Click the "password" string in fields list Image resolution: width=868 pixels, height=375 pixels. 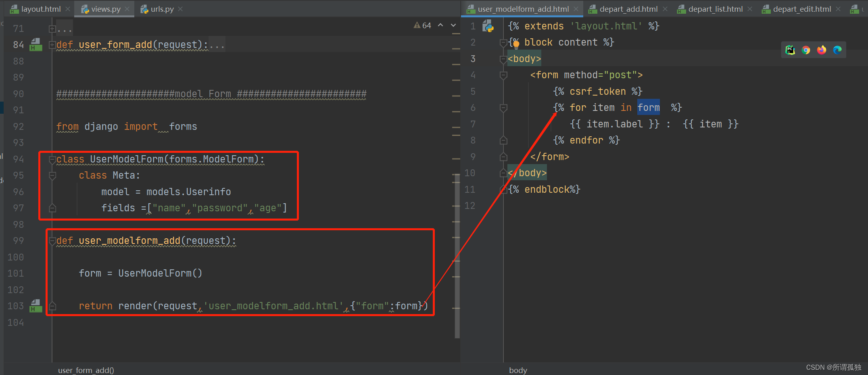[220, 208]
